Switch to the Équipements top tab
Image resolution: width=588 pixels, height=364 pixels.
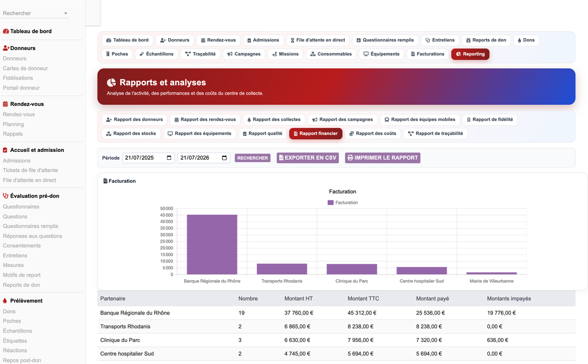tap(382, 54)
